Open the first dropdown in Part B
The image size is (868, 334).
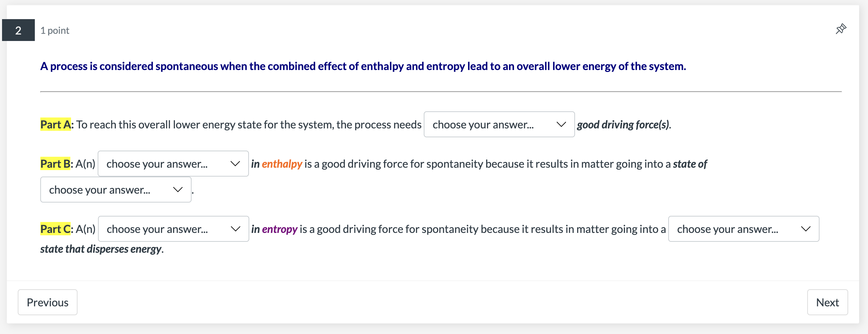pos(172,164)
